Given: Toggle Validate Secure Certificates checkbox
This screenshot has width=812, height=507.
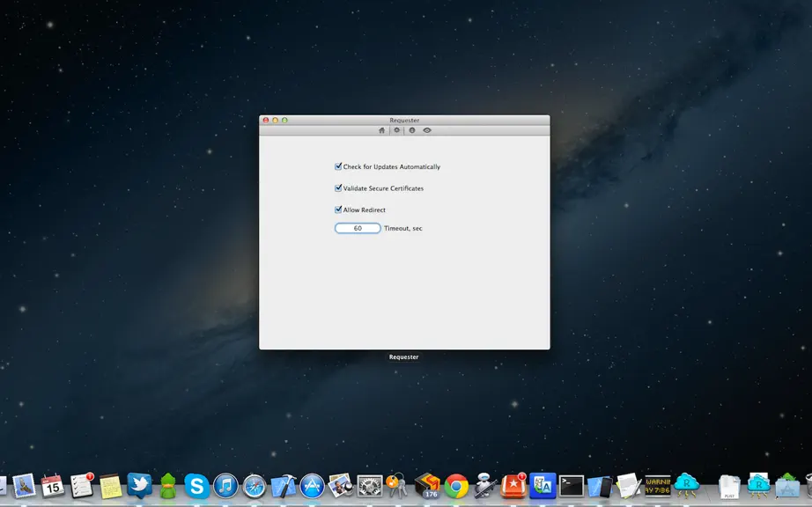Looking at the screenshot, I should click(x=338, y=188).
